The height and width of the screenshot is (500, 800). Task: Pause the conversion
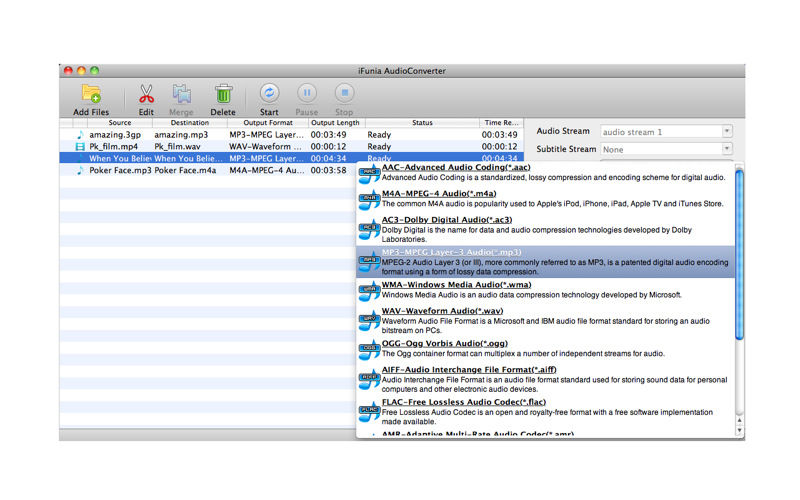[307, 93]
